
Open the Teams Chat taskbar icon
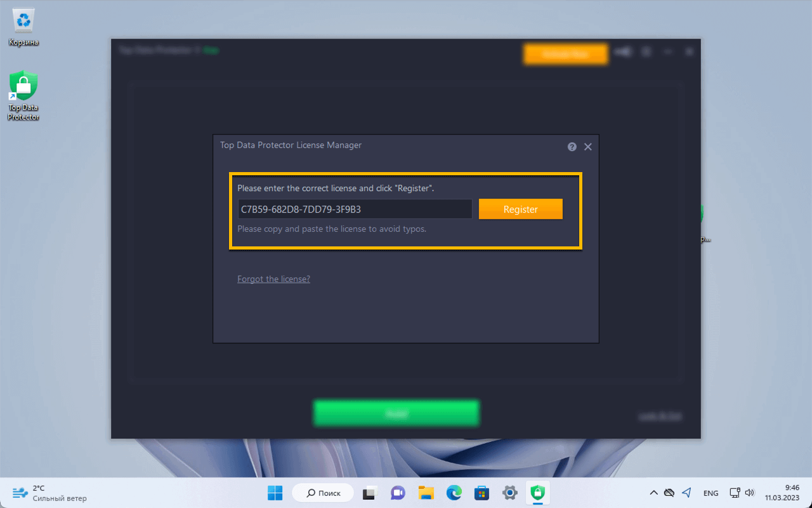coord(398,493)
